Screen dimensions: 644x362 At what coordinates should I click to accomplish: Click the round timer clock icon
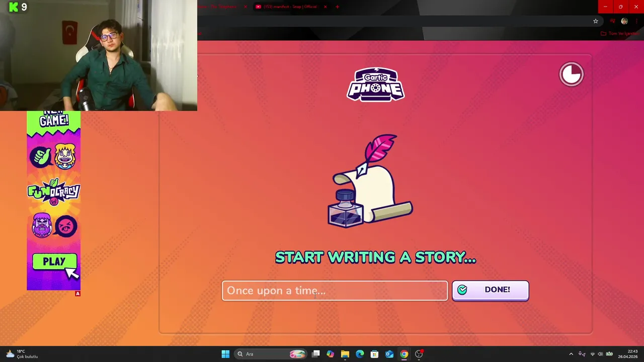(x=571, y=74)
